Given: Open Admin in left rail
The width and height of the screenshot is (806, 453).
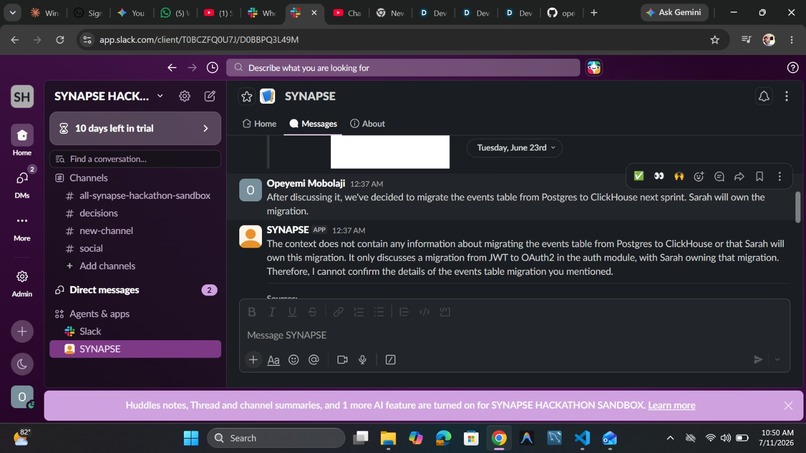Looking at the screenshot, I should (x=22, y=282).
